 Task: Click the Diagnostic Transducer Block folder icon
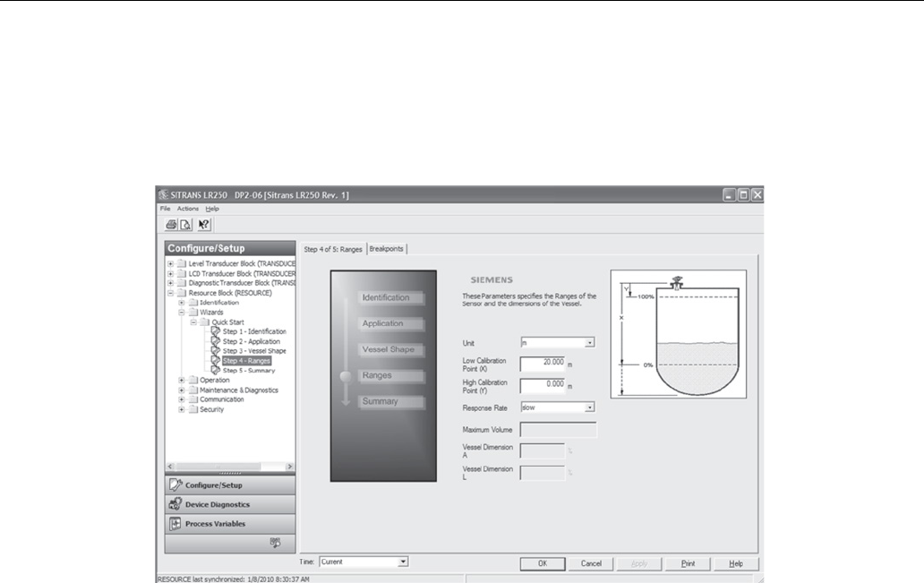(x=182, y=283)
